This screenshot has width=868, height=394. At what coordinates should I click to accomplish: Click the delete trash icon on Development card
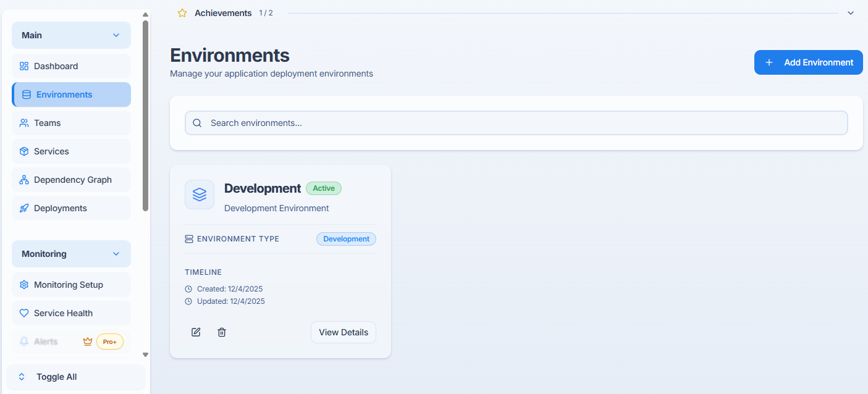[x=222, y=332]
